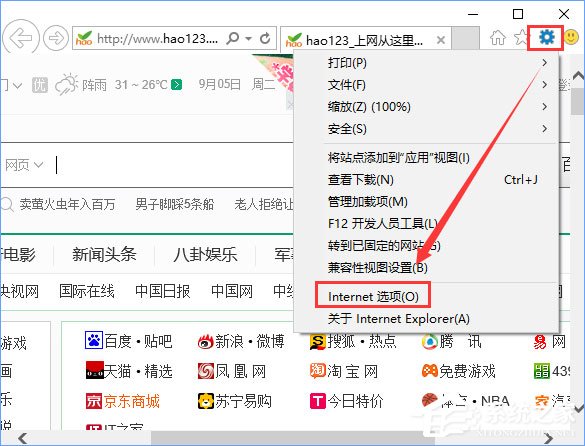Click the vertical scrollbar down arrow
Viewport: 585px width, 446px height.
pyautogui.click(x=578, y=409)
